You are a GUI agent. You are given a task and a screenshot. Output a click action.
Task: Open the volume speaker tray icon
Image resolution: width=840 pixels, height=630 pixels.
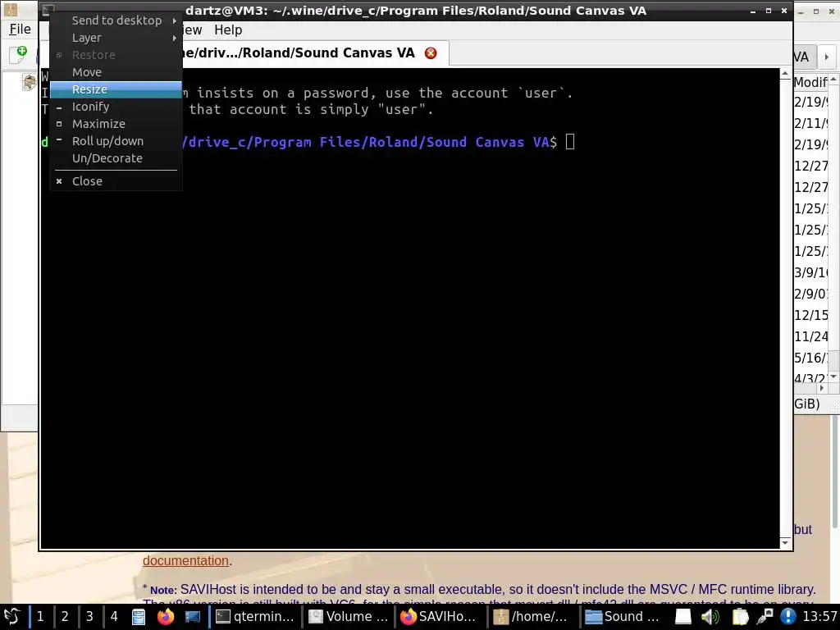pyautogui.click(x=710, y=617)
